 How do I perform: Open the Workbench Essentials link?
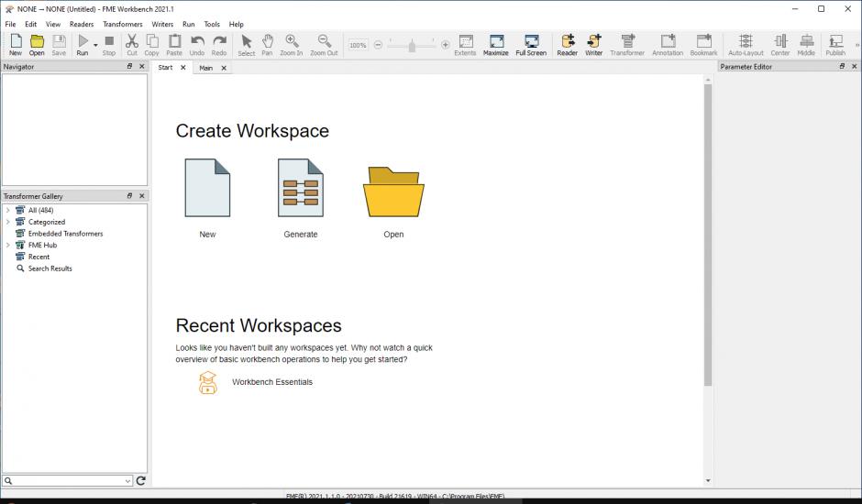[272, 382]
